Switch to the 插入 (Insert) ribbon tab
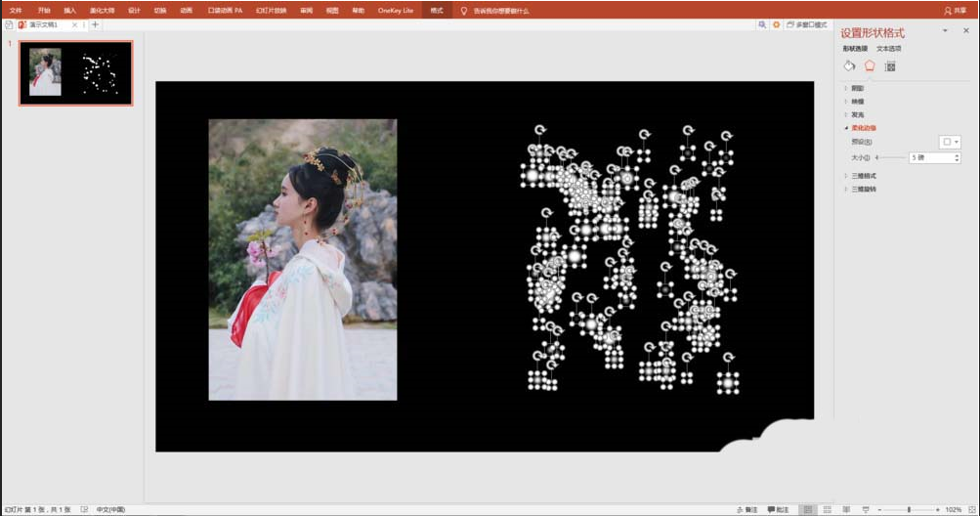 tap(70, 11)
